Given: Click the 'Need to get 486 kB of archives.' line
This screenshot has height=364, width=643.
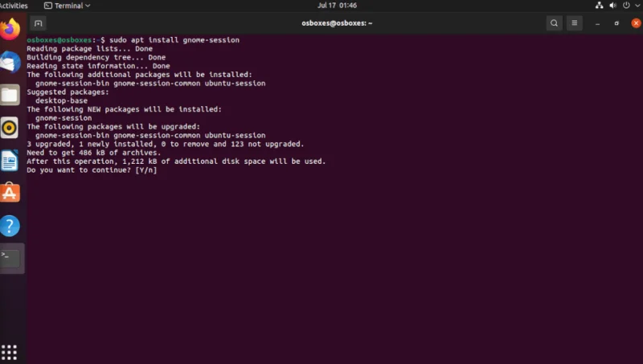Looking at the screenshot, I should (94, 153).
